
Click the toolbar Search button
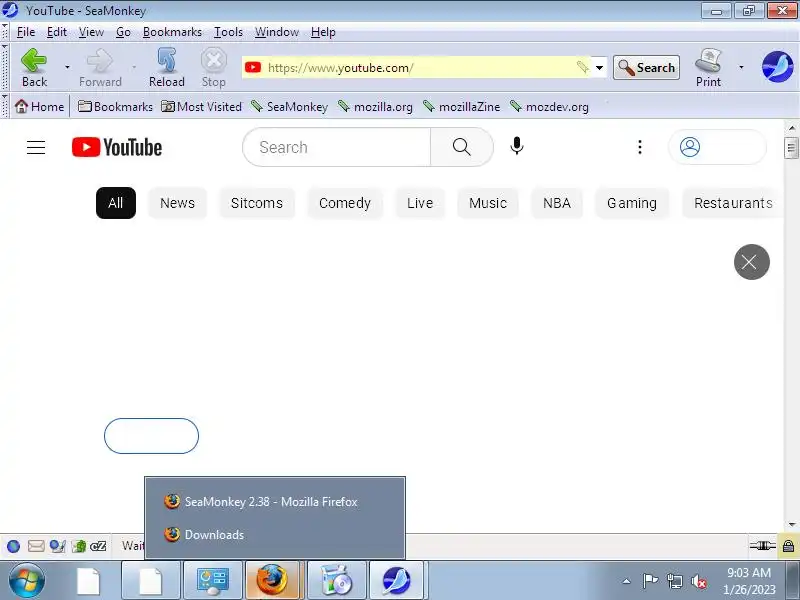click(646, 67)
